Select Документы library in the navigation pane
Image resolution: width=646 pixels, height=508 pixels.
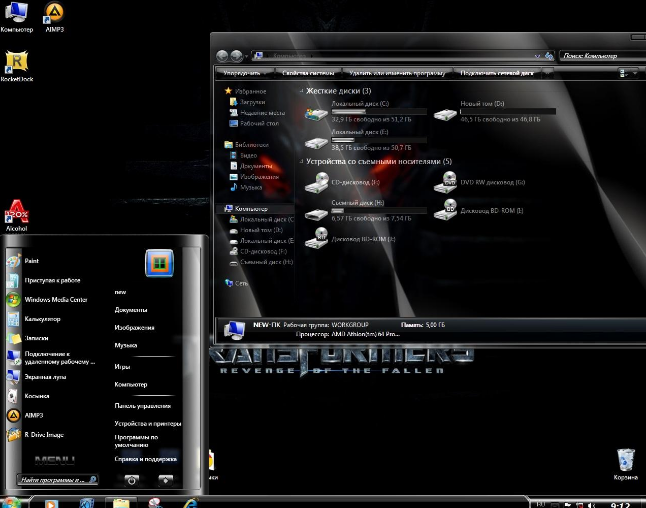[251, 166]
